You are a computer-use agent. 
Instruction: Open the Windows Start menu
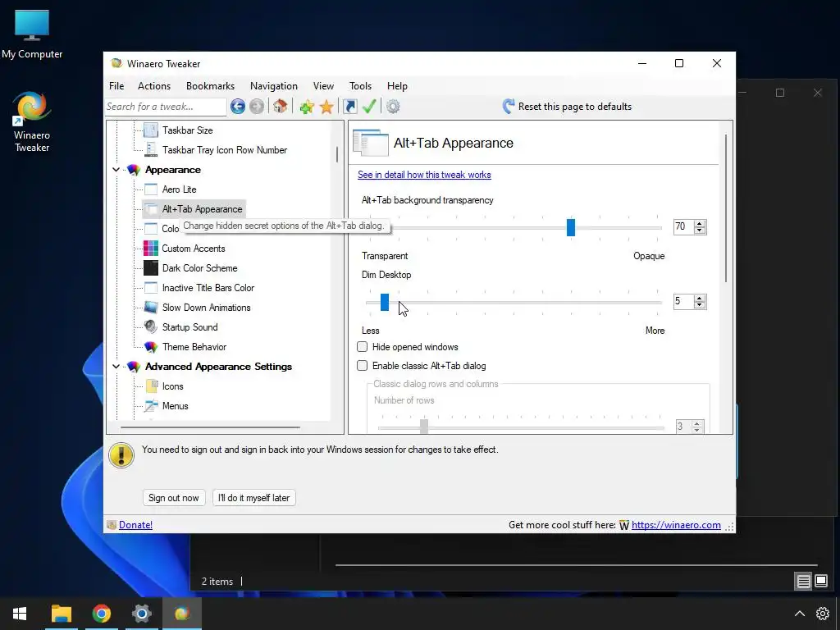coord(20,614)
